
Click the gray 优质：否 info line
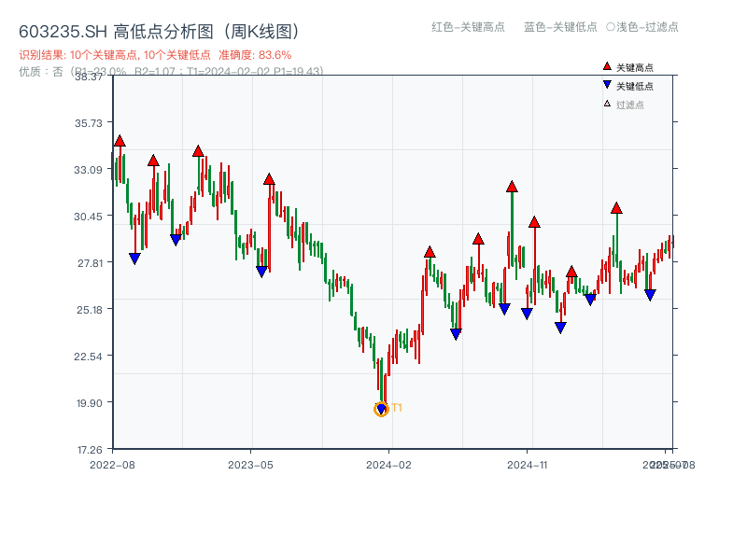pos(171,72)
